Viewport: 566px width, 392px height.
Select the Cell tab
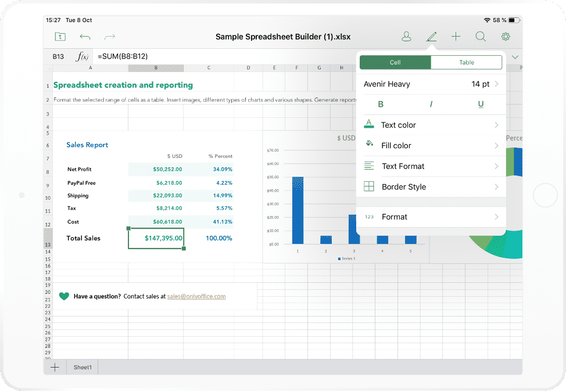point(396,62)
